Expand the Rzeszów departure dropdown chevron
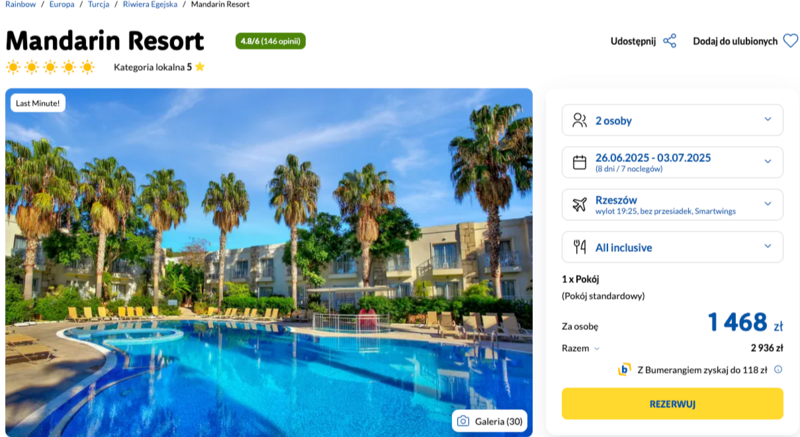Viewport: 800px width, 437px height. (x=768, y=204)
